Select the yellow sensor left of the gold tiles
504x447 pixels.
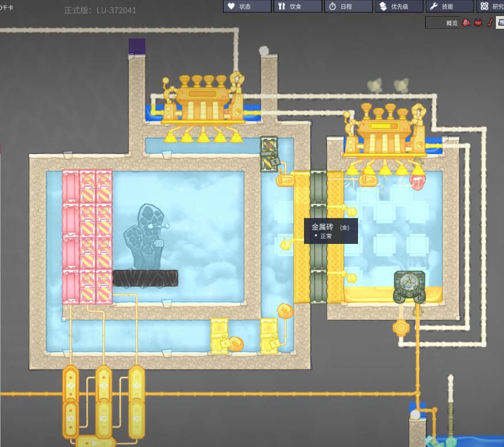(286, 244)
